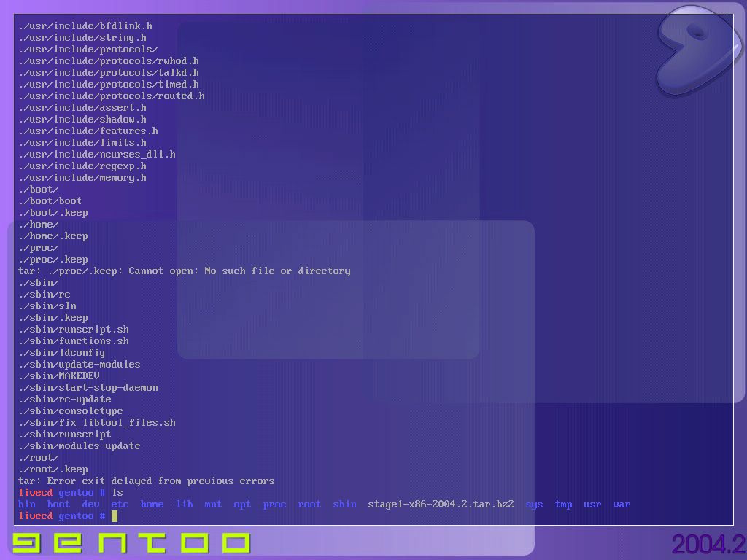Select the 'etc' directory in ls output
Viewport: 747px width, 560px height.
[120, 505]
